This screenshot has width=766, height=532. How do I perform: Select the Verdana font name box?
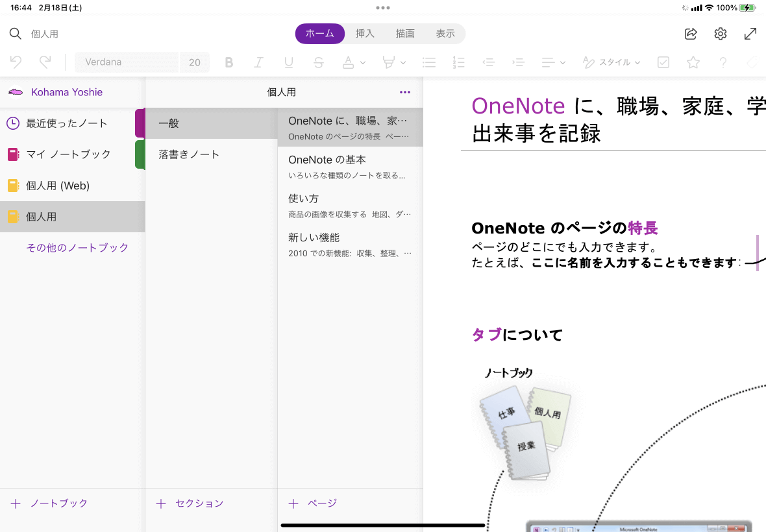pyautogui.click(x=127, y=62)
